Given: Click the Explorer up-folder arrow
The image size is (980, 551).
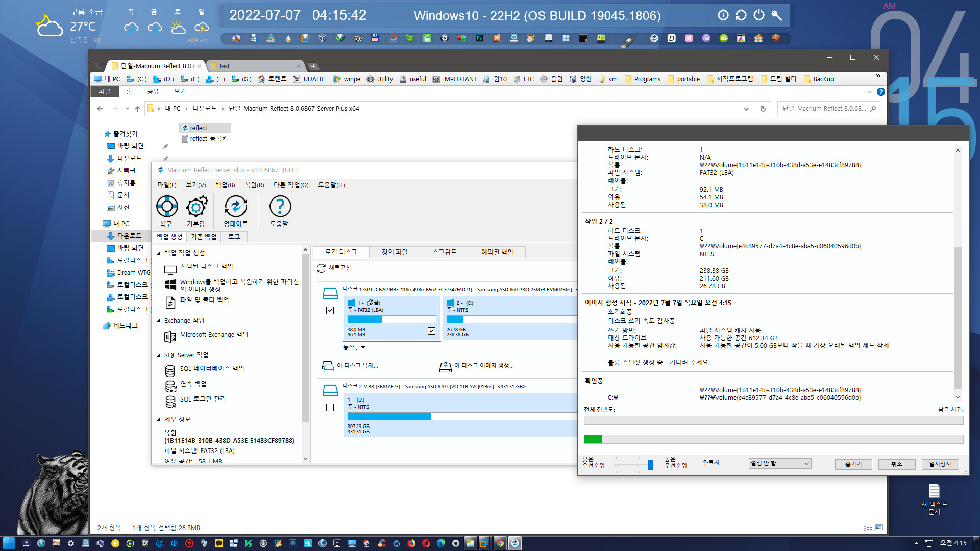Looking at the screenshot, I should click(x=138, y=109).
